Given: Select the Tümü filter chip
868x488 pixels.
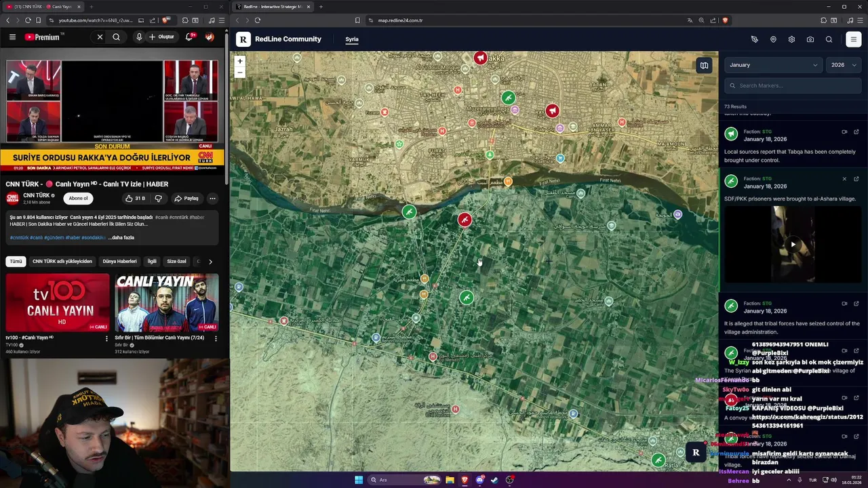Looking at the screenshot, I should click(16, 261).
